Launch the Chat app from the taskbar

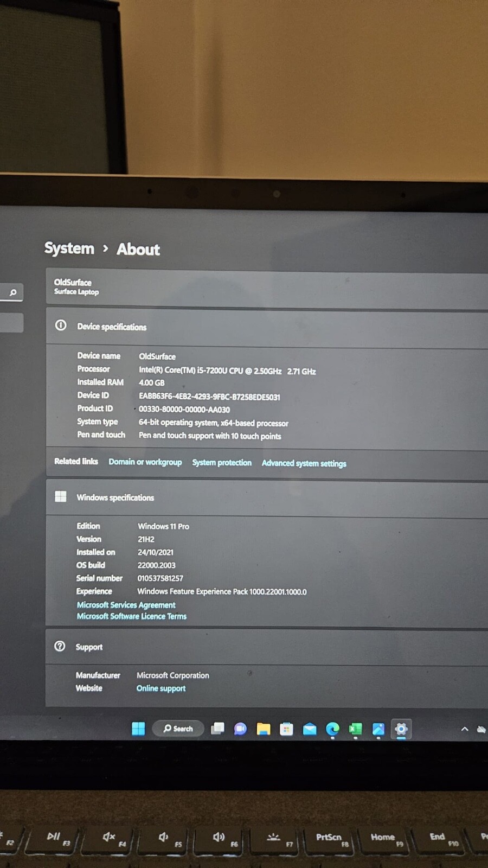[240, 729]
